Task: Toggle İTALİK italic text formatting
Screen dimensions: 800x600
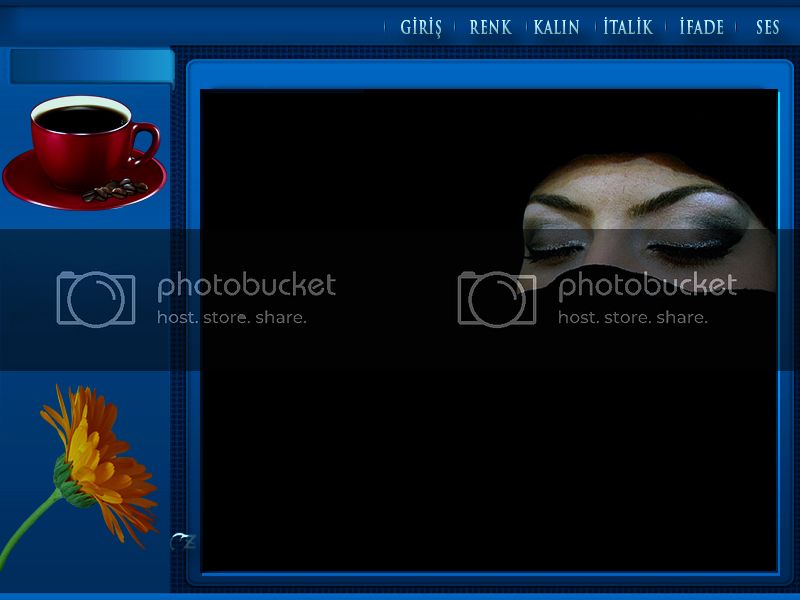Action: pyautogui.click(x=628, y=27)
